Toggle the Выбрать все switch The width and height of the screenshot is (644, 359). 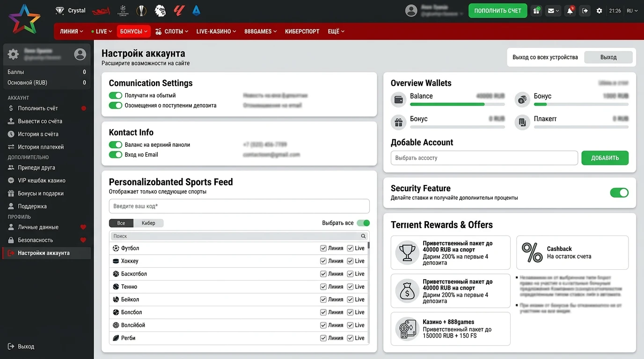pos(363,223)
